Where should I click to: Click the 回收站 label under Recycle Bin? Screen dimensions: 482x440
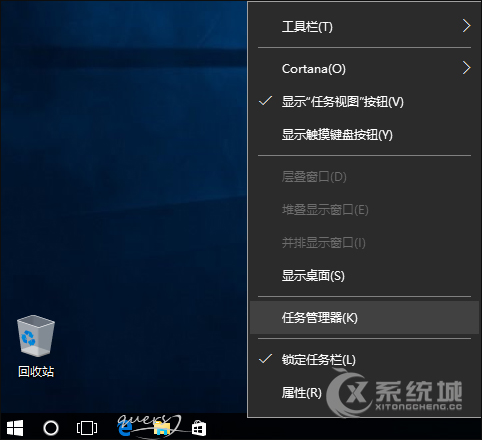click(x=36, y=371)
